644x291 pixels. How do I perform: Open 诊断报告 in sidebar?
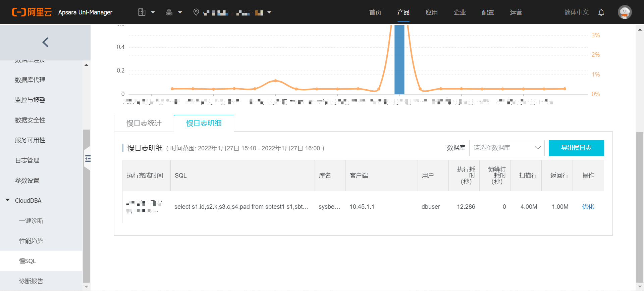[31, 281]
